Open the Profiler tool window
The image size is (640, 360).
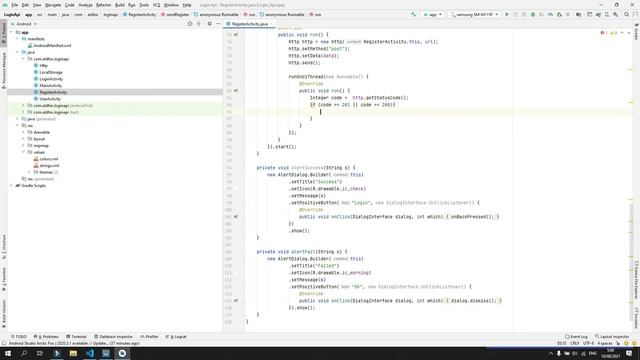point(149,337)
